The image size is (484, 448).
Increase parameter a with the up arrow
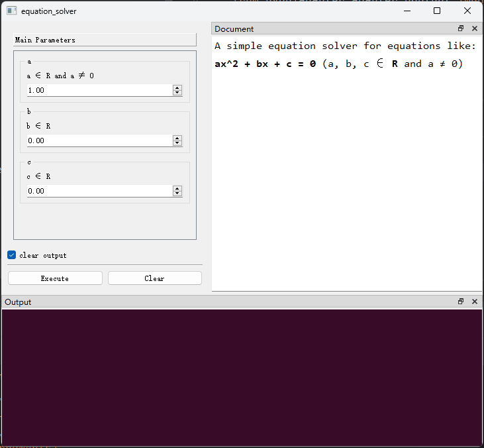point(177,87)
